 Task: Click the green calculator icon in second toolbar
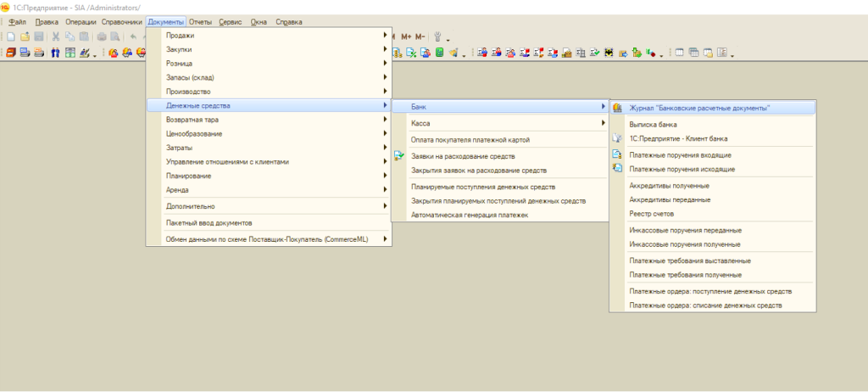[x=439, y=53]
